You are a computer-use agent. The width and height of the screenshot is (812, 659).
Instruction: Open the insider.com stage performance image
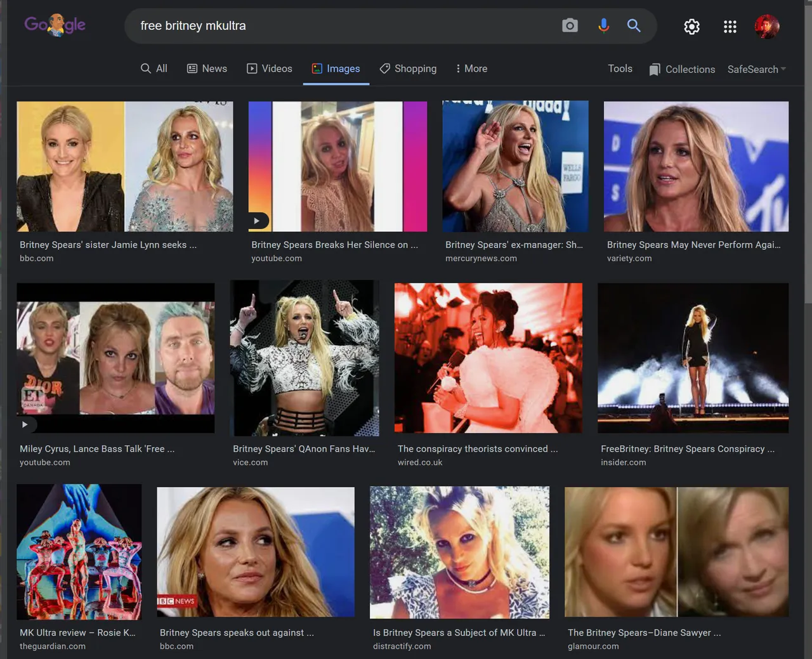point(693,358)
